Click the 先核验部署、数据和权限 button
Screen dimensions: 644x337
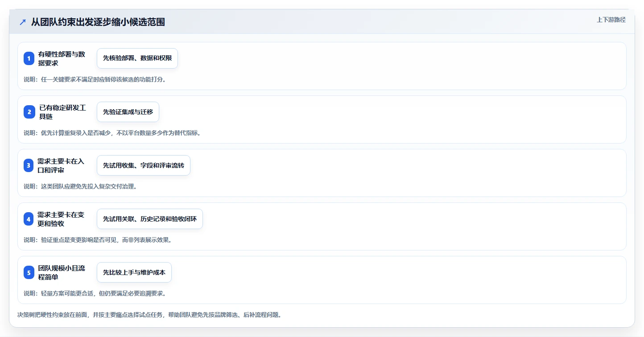click(x=137, y=58)
